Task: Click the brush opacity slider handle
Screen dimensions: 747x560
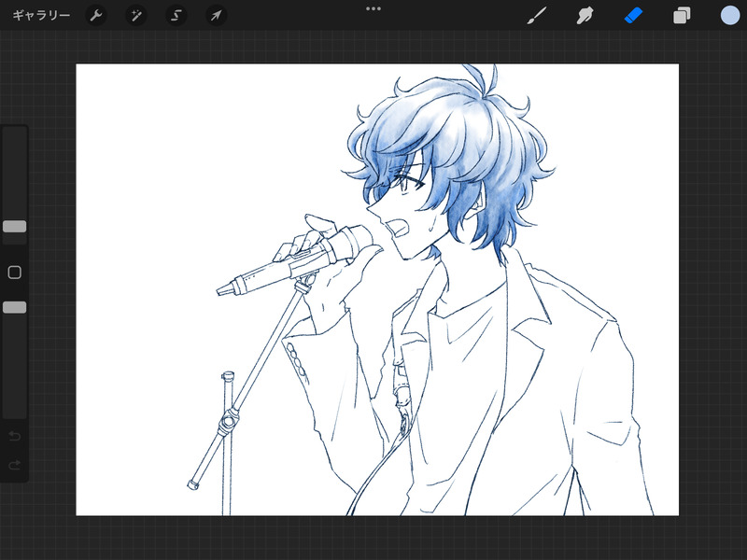Action: click(x=15, y=307)
